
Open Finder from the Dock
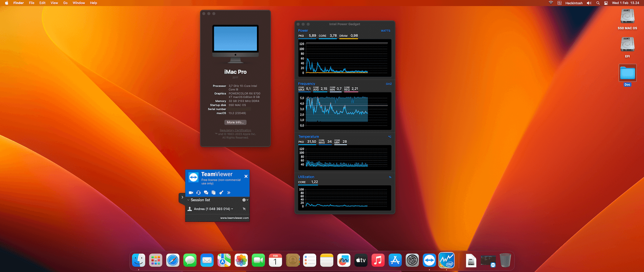(139, 260)
